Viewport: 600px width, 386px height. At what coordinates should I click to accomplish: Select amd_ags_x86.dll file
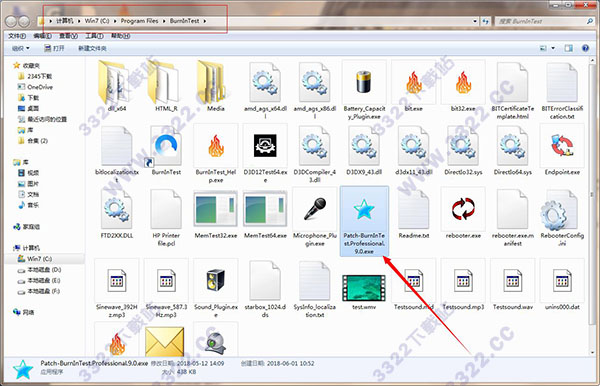tap(315, 90)
